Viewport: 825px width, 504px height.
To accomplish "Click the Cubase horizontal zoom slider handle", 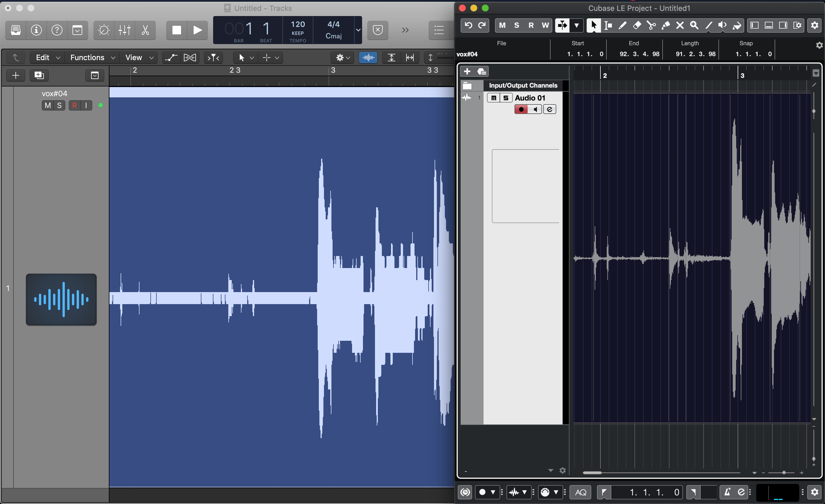I will (784, 472).
